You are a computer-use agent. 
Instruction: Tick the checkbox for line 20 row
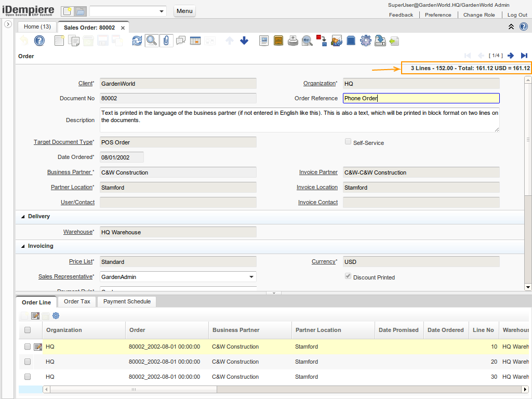28,362
